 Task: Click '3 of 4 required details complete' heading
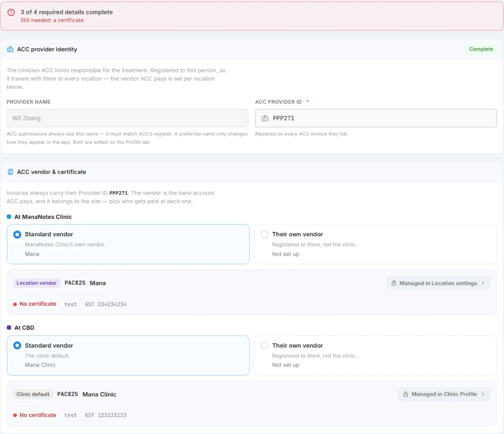point(67,12)
